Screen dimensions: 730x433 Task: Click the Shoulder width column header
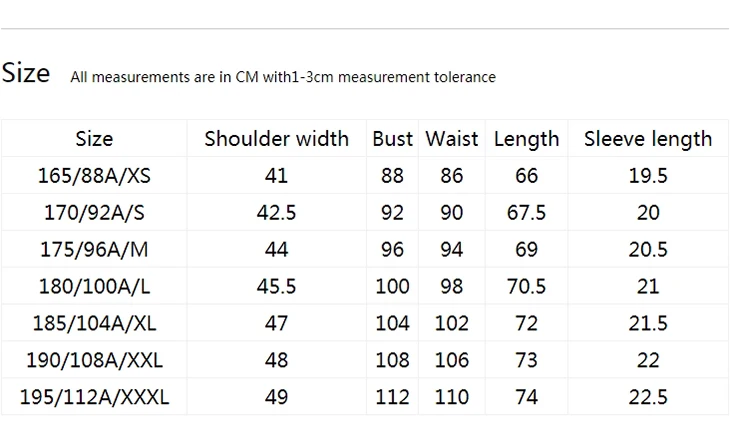277,139
